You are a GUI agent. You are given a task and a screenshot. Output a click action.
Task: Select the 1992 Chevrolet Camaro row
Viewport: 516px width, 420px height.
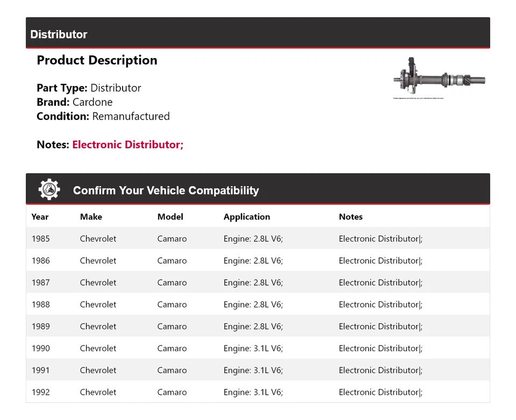pos(258,392)
